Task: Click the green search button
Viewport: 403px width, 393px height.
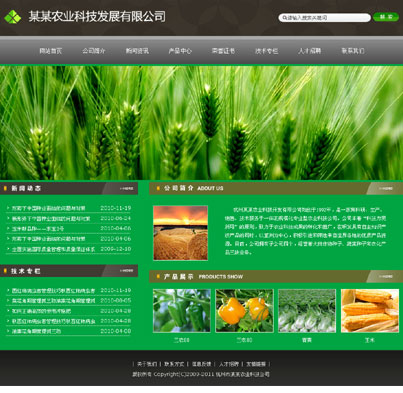Action: point(386,17)
